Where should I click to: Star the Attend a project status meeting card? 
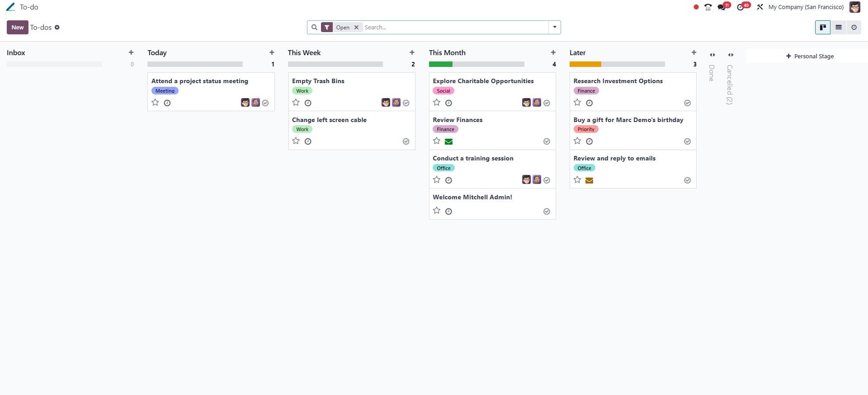pos(156,103)
